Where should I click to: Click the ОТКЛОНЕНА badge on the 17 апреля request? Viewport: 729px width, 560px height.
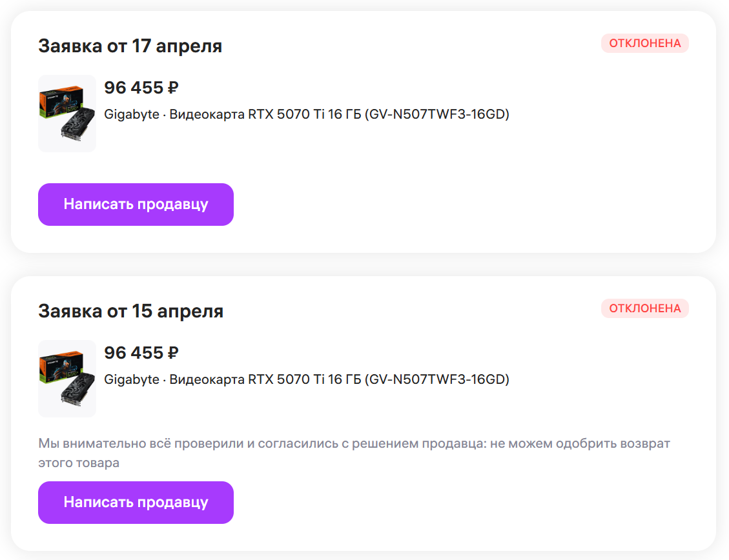[644, 43]
